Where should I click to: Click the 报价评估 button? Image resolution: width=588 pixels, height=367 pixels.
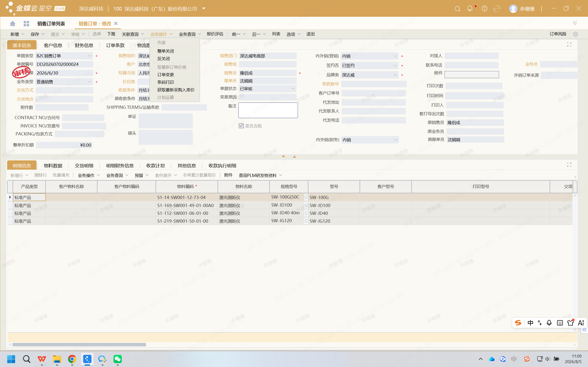click(215, 34)
